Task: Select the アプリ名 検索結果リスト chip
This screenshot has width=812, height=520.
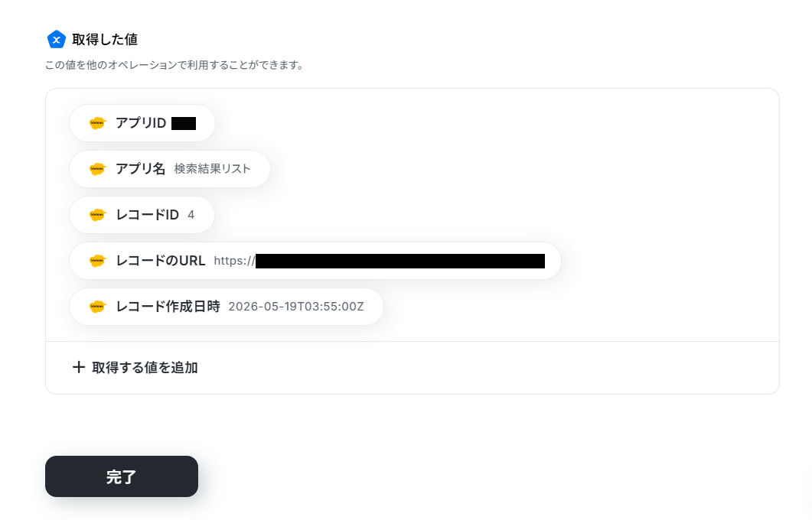Action: coord(170,169)
